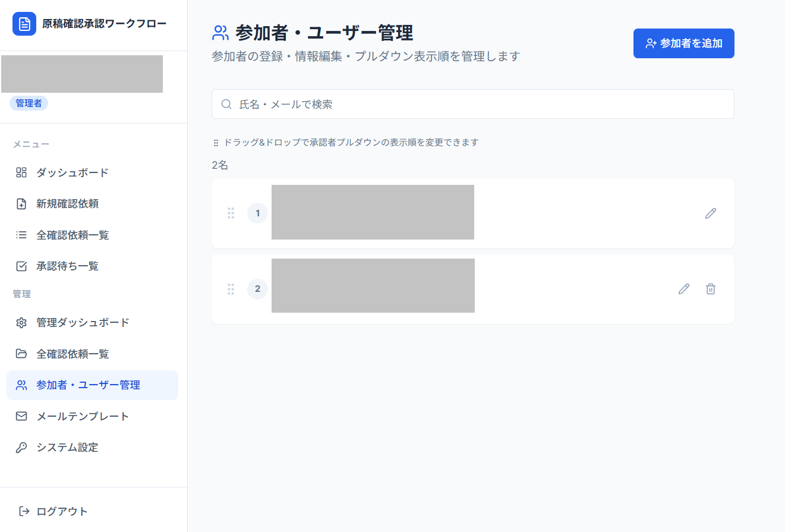This screenshot has height=532, width=785.
Task: Click the document logo icon beside app title
Action: click(24, 24)
